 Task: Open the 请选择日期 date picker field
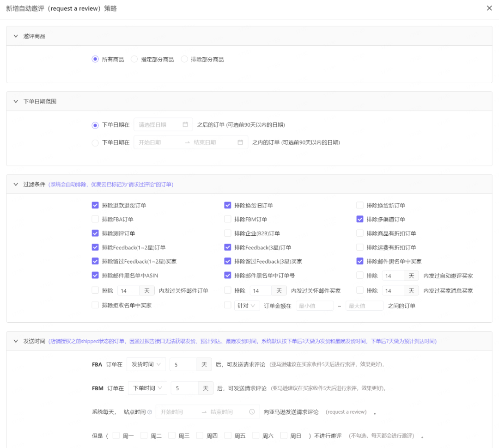163,124
